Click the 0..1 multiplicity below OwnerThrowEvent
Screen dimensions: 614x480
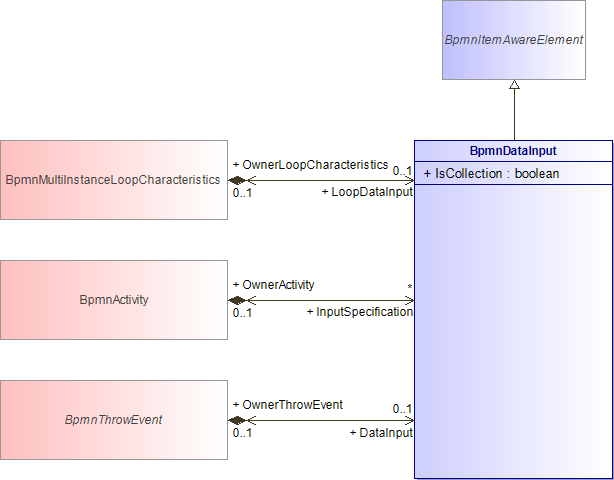pos(242,433)
